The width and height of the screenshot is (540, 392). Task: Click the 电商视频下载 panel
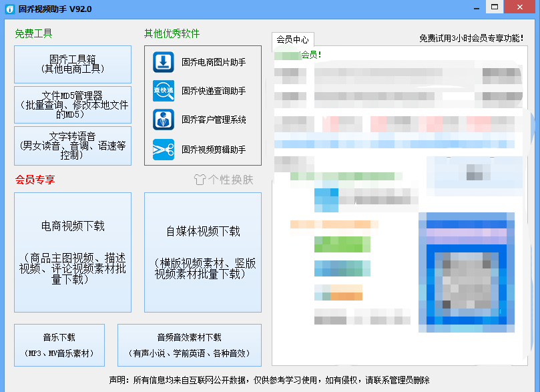(x=73, y=254)
